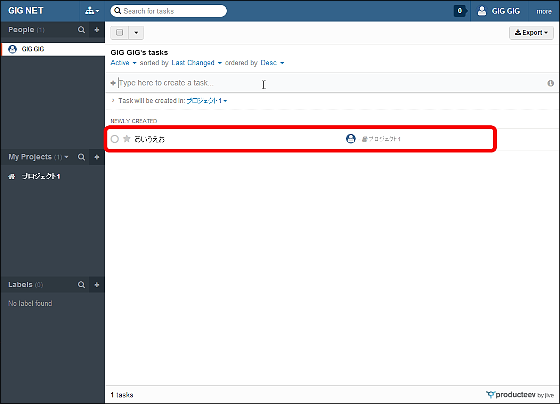
Task: Expand the My Projects dropdown arrow
Action: 66,157
